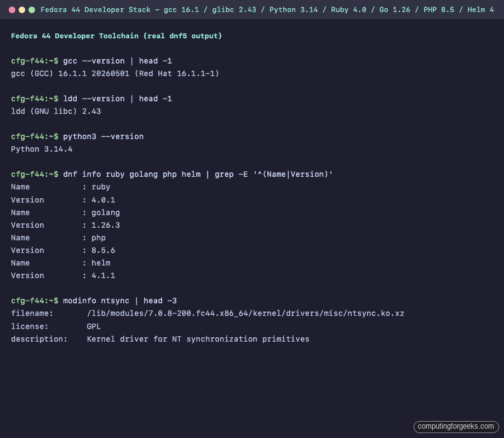This screenshot has height=438, width=504.
Task: Select the version value '8.5.6'
Action: [103, 250]
